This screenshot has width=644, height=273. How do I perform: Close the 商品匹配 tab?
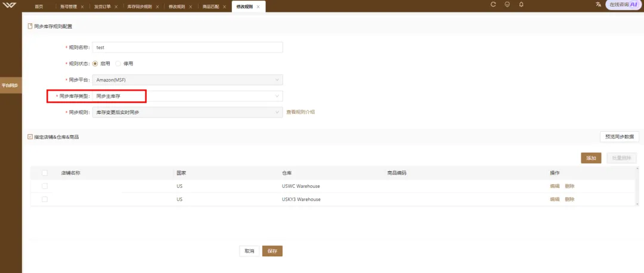pyautogui.click(x=224, y=7)
